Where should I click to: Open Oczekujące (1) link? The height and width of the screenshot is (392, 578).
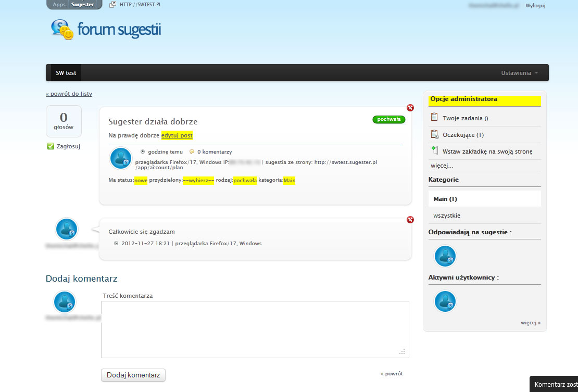463,135
